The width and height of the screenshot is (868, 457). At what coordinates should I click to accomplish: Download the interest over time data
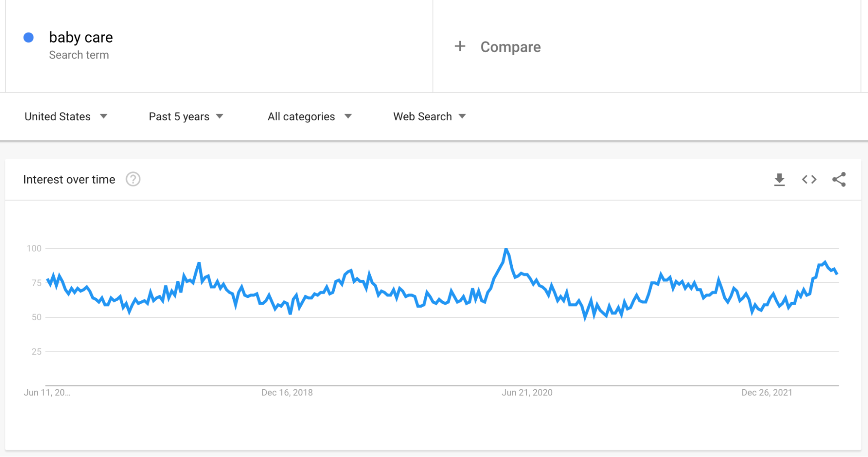779,179
